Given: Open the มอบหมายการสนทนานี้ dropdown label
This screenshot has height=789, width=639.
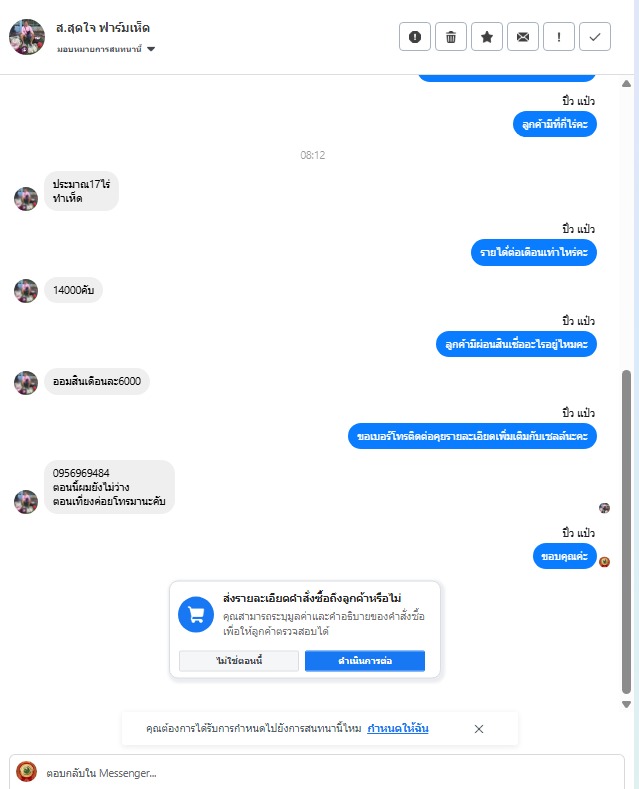Looking at the screenshot, I should tap(99, 49).
